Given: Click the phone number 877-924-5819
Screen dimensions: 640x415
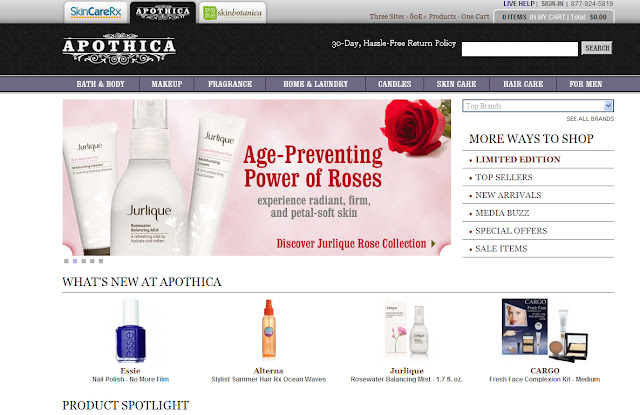Looking at the screenshot, I should pyautogui.click(x=591, y=4).
